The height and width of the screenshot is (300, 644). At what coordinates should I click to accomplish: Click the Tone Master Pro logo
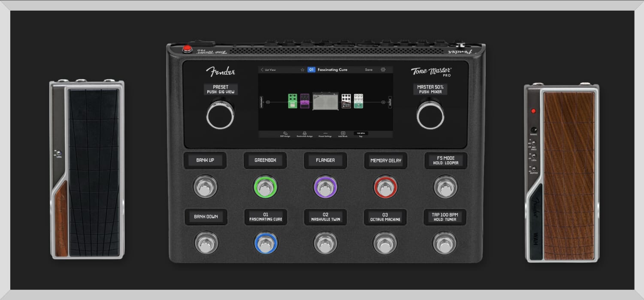pyautogui.click(x=431, y=71)
